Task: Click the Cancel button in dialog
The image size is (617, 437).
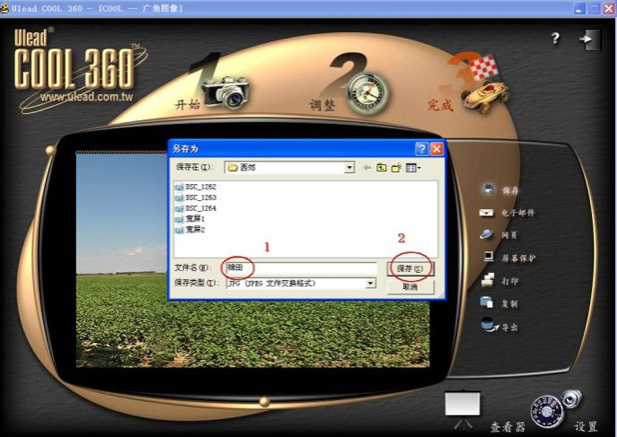Action: (410, 287)
